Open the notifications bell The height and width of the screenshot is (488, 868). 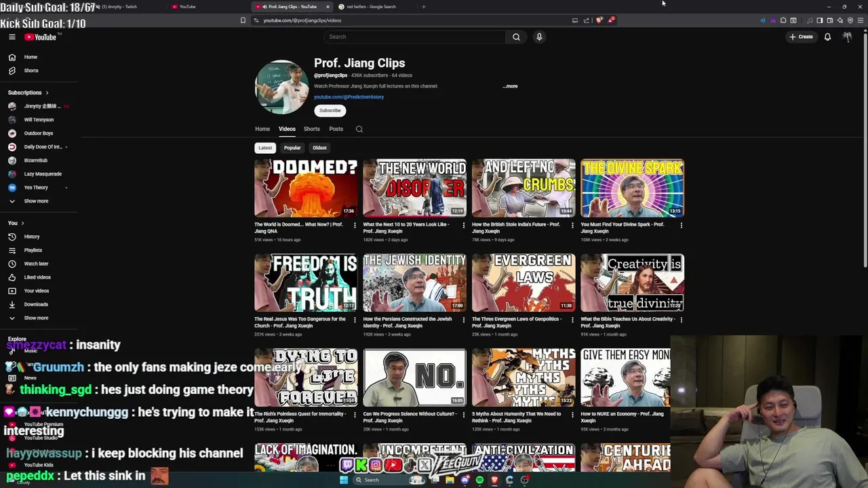click(827, 37)
